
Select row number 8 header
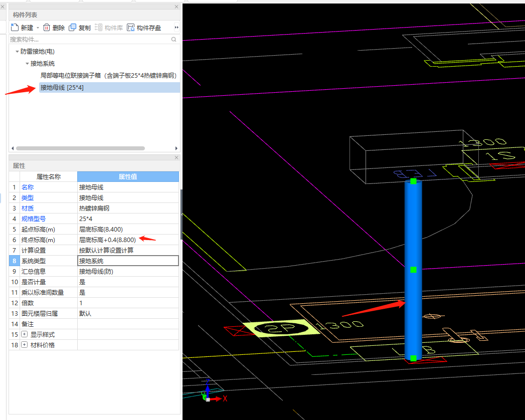point(15,261)
